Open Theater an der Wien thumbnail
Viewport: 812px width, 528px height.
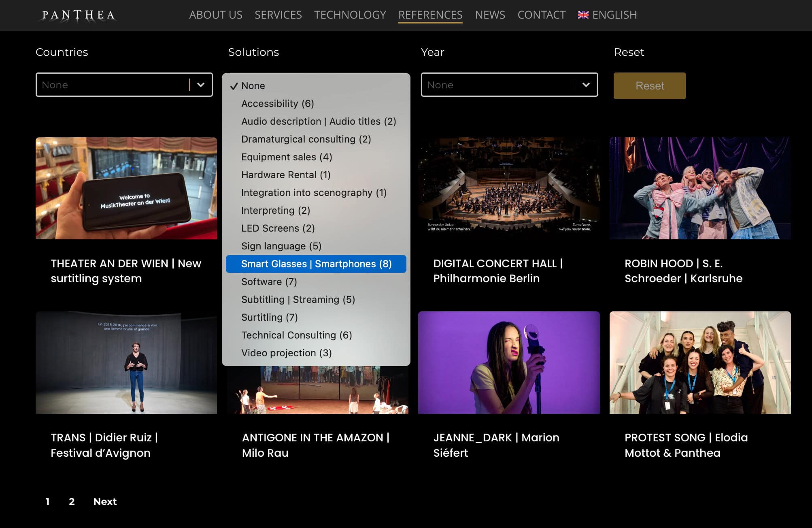[126, 188]
